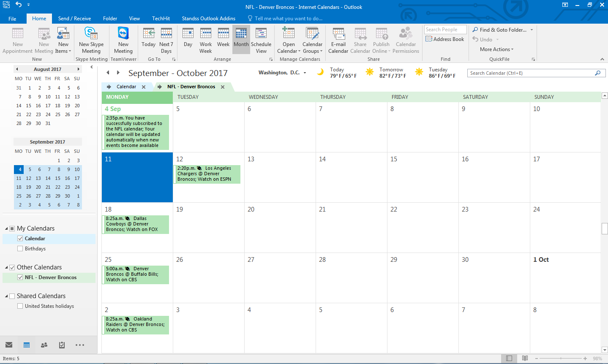Check the Birthdays calendar
This screenshot has width=608, height=364.
click(x=20, y=249)
